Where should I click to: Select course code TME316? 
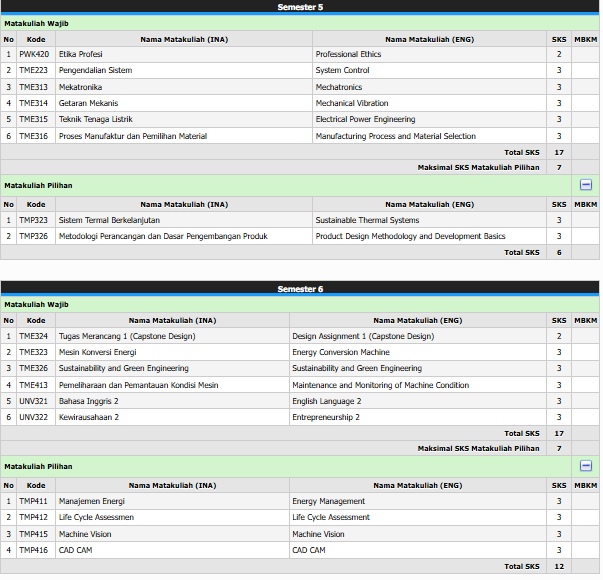(34, 136)
